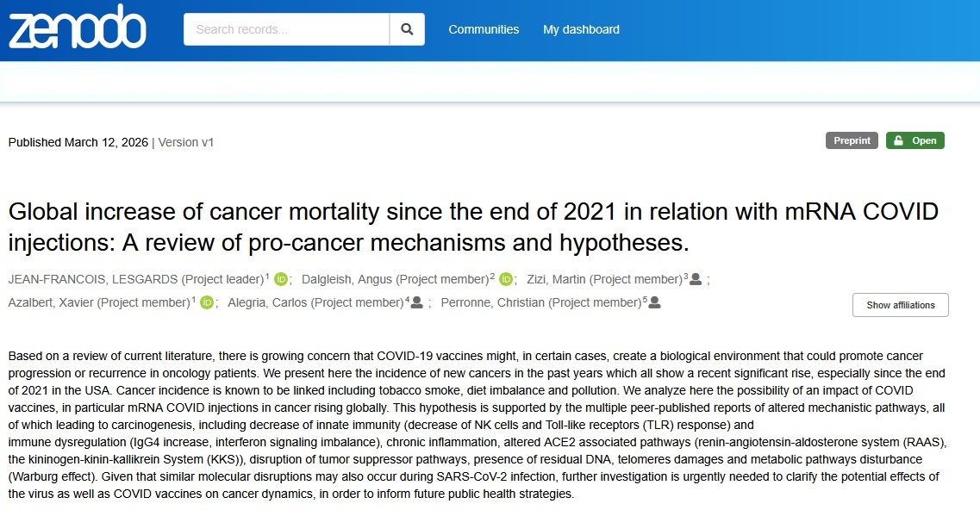Viewport: 980px width, 510px height.
Task: Click the green Open access badge
Action: pyautogui.click(x=915, y=140)
